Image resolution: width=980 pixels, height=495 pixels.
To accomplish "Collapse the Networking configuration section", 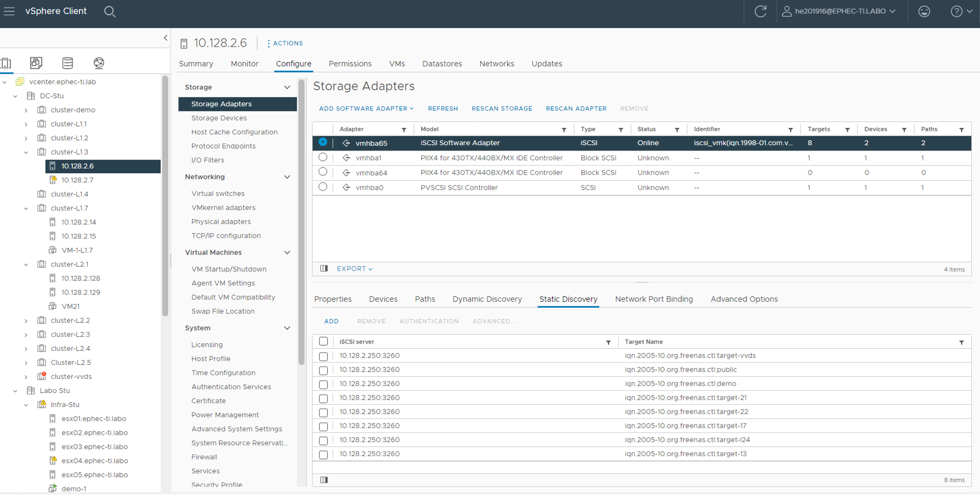I will pos(287,177).
